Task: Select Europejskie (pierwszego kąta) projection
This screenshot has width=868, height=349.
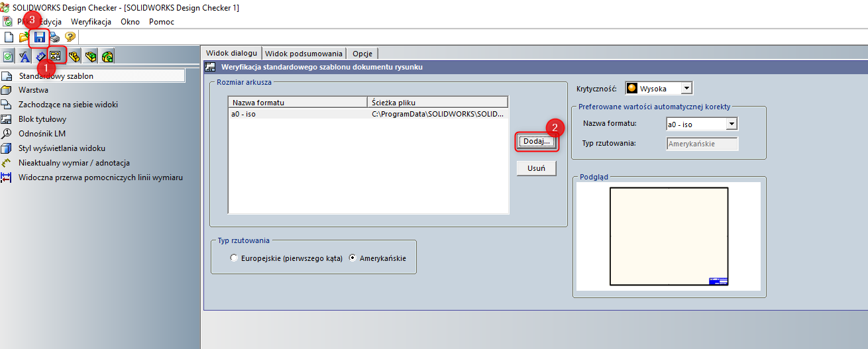Action: [234, 258]
